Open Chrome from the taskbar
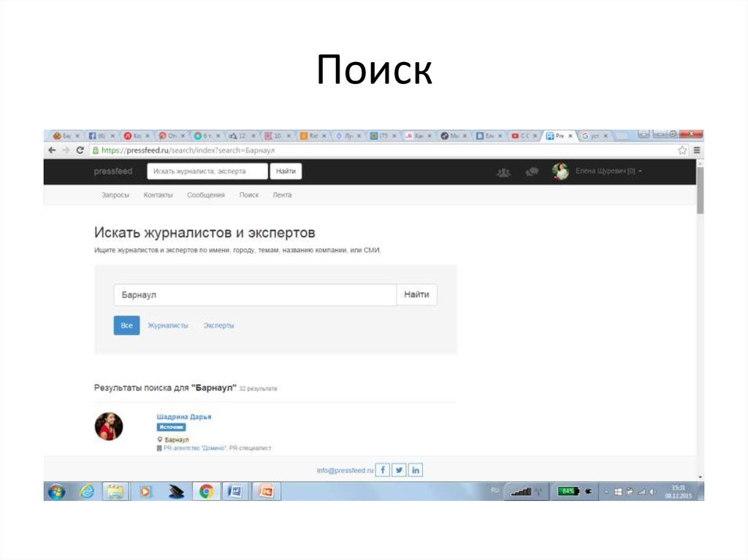 205,491
